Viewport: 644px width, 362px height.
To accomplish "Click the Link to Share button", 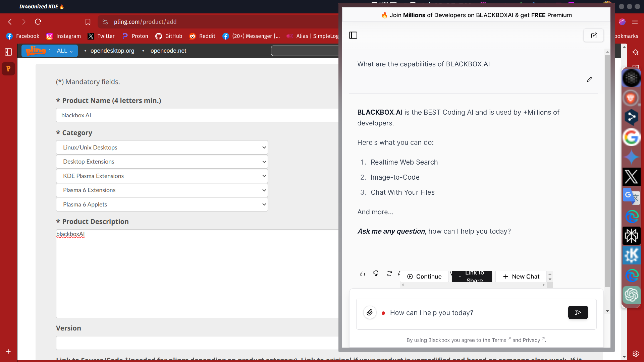I will click(x=472, y=277).
